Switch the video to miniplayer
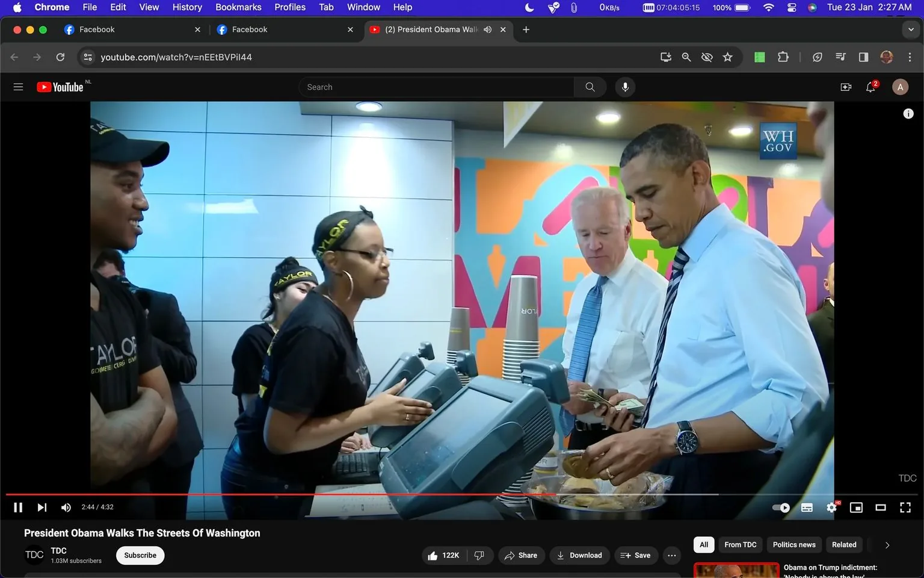The height and width of the screenshot is (578, 924). pyautogui.click(x=856, y=507)
